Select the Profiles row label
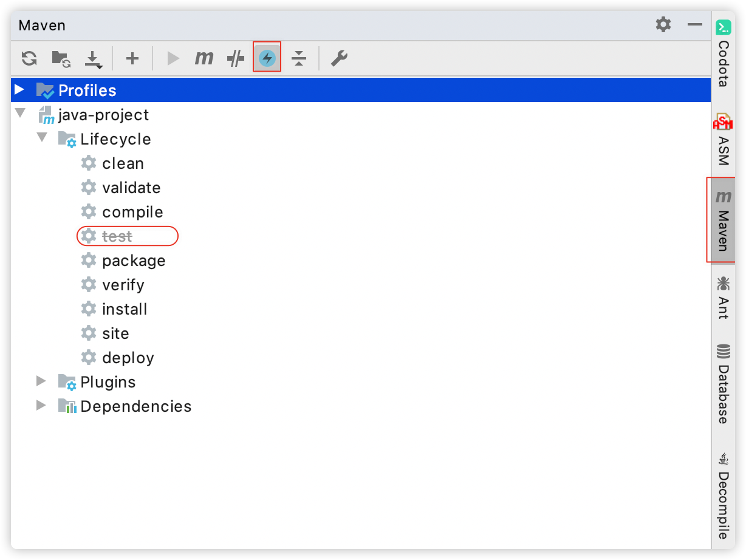746x560 pixels. (87, 90)
